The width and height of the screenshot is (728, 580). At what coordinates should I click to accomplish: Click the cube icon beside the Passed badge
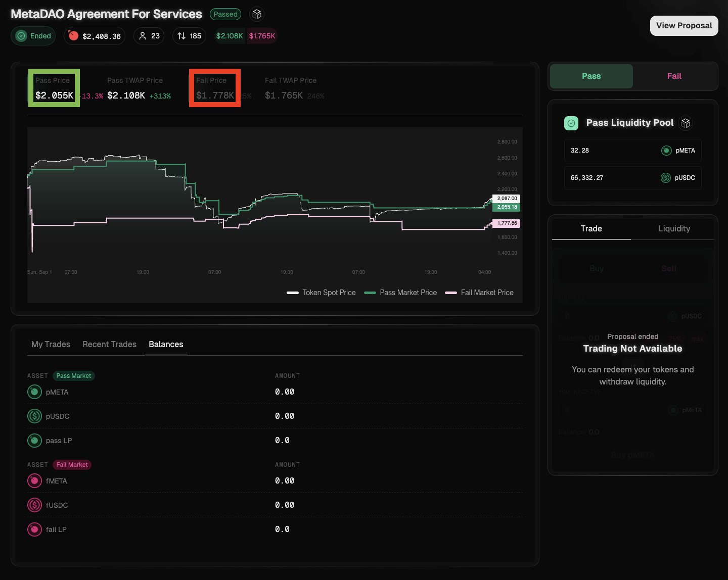point(257,14)
